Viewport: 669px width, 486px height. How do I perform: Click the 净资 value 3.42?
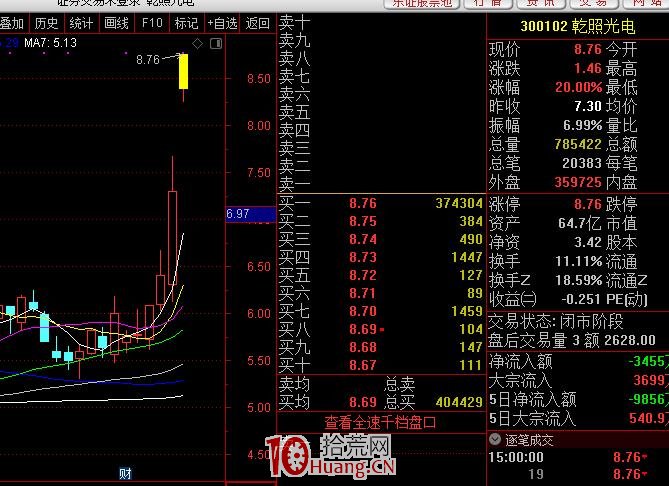point(588,242)
